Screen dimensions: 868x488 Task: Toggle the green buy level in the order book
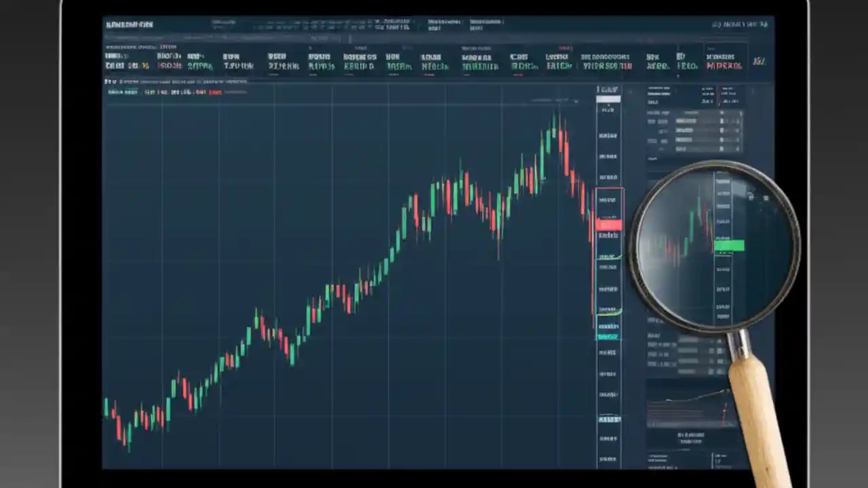(x=730, y=245)
